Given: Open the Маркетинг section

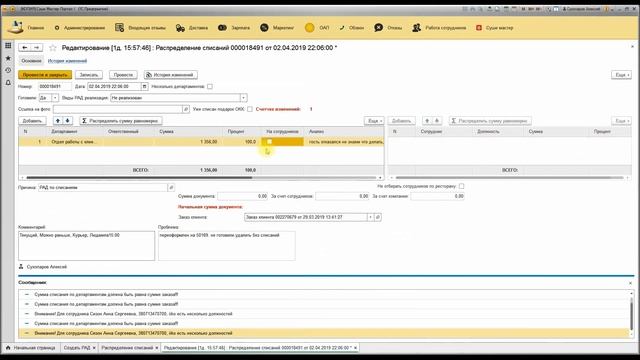Looking at the screenshot, I should (x=277, y=28).
